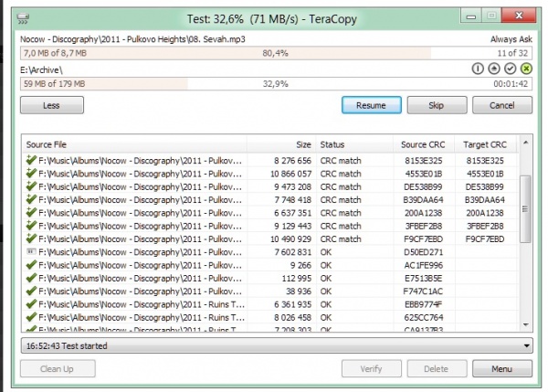
Task: Click file list scrollbar down arrow
Action: point(525,325)
